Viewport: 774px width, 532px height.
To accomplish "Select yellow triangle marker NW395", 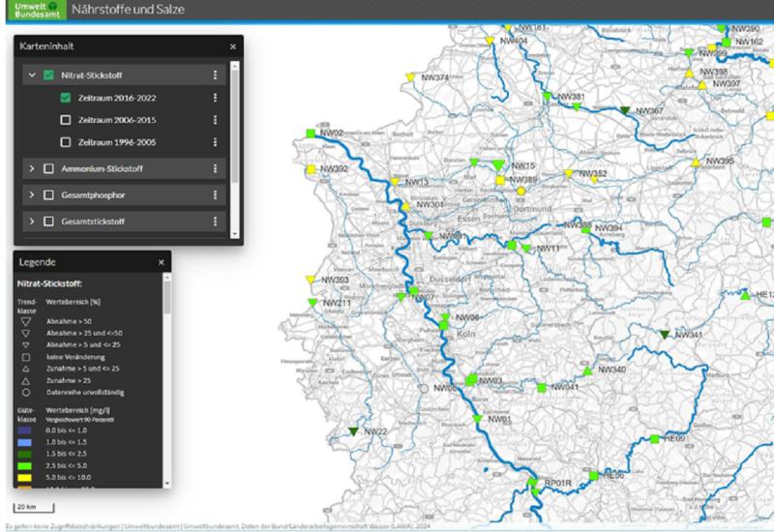I will (x=696, y=162).
